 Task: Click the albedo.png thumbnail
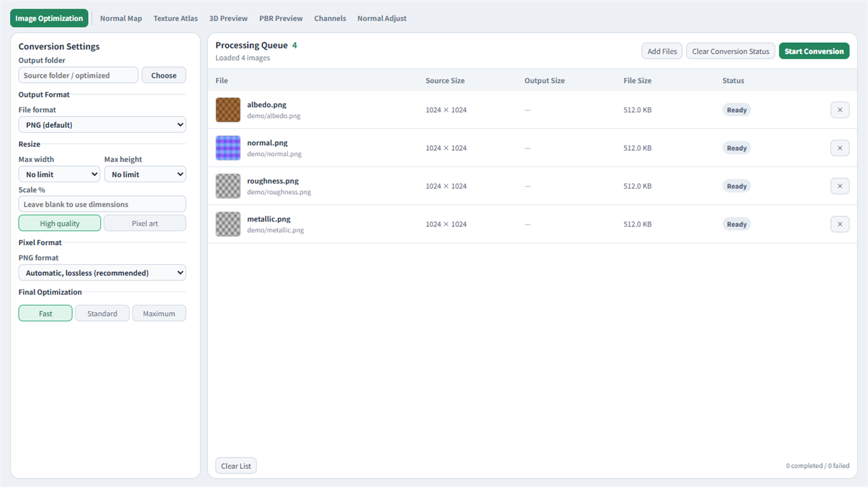(x=228, y=110)
